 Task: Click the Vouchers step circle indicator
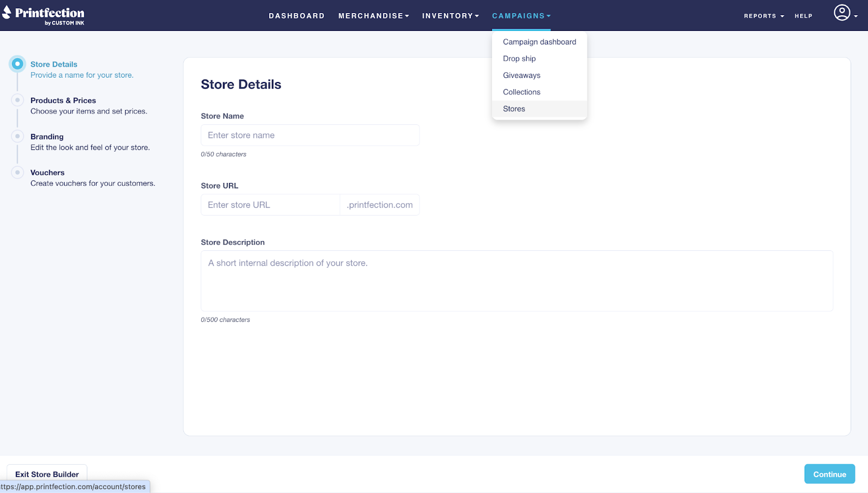click(x=17, y=173)
